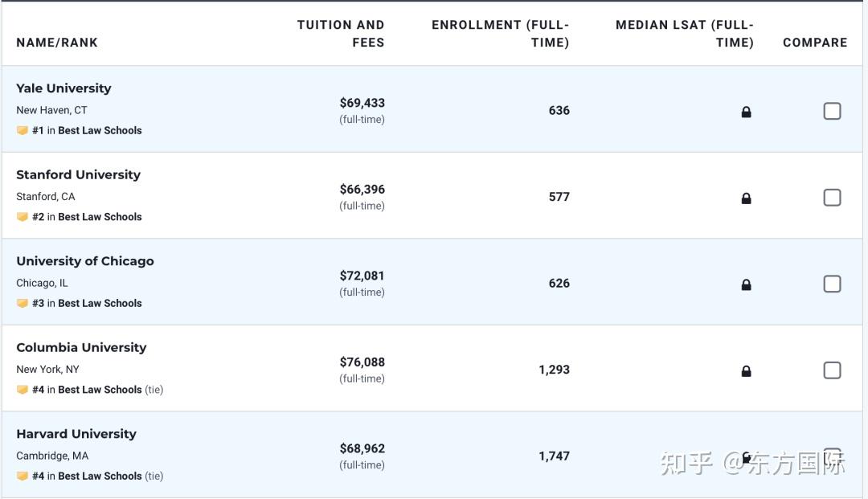The image size is (868, 499).
Task: Click the lock icon in Stanford's LSAT column
Action: (746, 198)
